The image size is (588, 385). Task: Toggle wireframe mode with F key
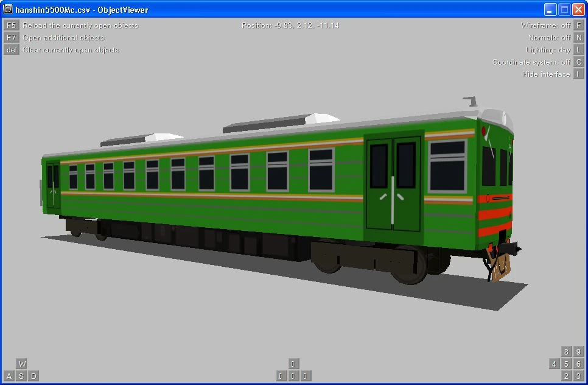coord(579,26)
